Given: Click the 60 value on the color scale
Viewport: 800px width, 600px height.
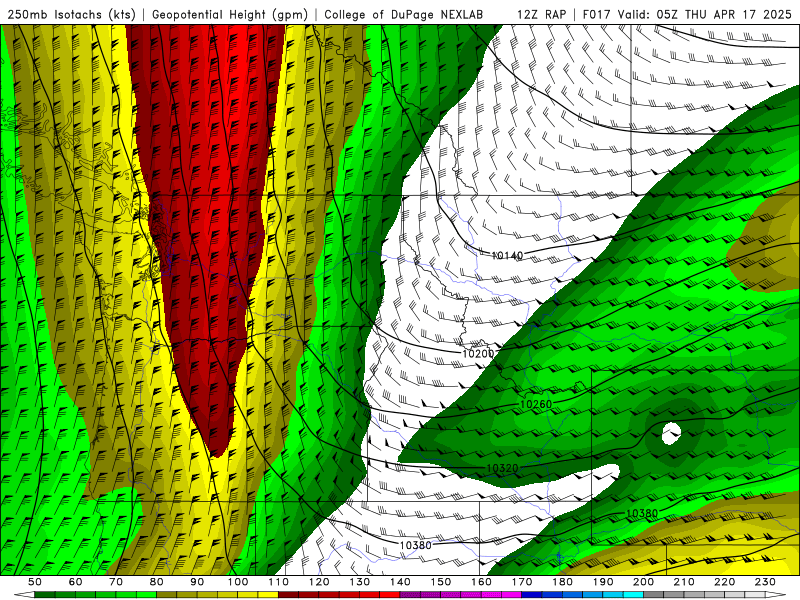Looking at the screenshot, I should pos(75,582).
